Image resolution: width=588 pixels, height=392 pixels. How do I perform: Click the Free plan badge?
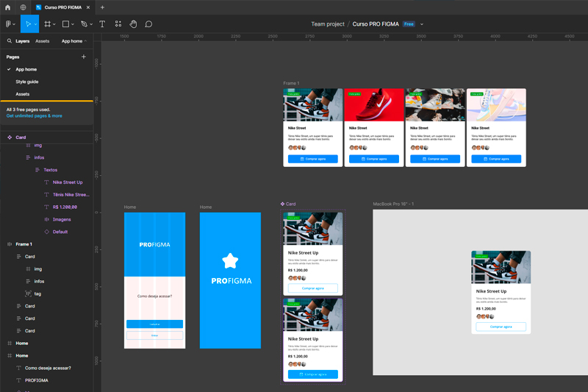[x=409, y=24]
